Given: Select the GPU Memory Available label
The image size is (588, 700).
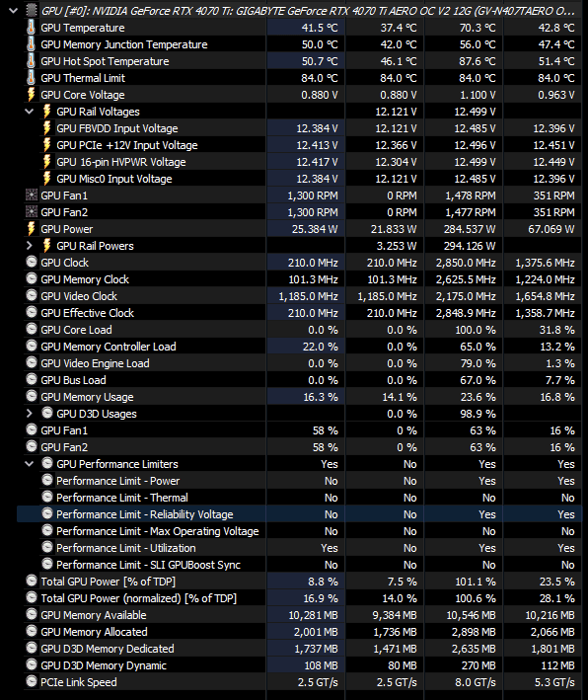Looking at the screenshot, I should click(94, 615).
